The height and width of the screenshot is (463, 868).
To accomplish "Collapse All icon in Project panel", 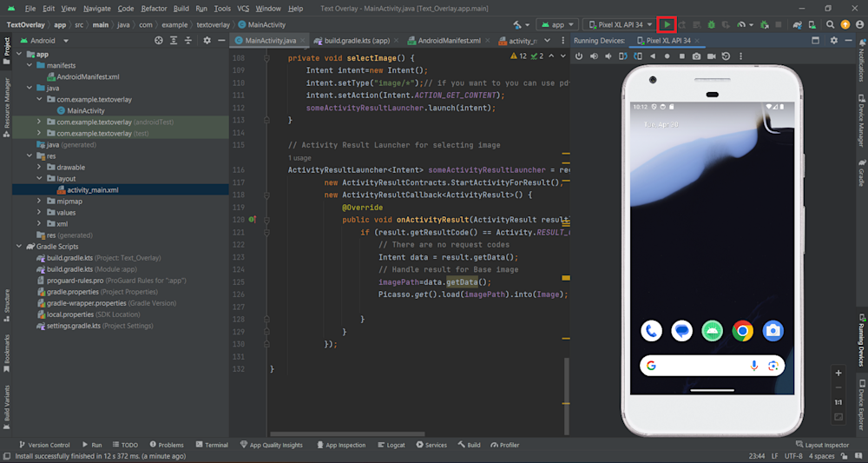I will [188, 41].
